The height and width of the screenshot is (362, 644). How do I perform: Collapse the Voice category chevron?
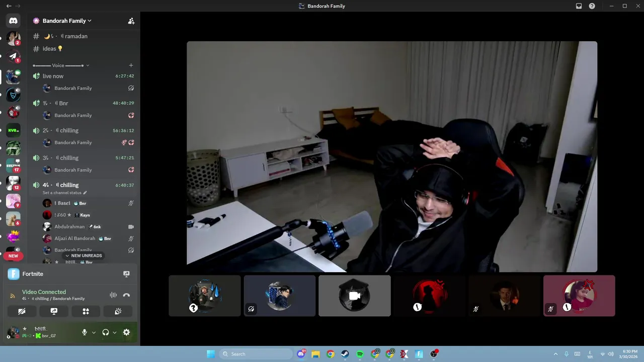[88, 65]
